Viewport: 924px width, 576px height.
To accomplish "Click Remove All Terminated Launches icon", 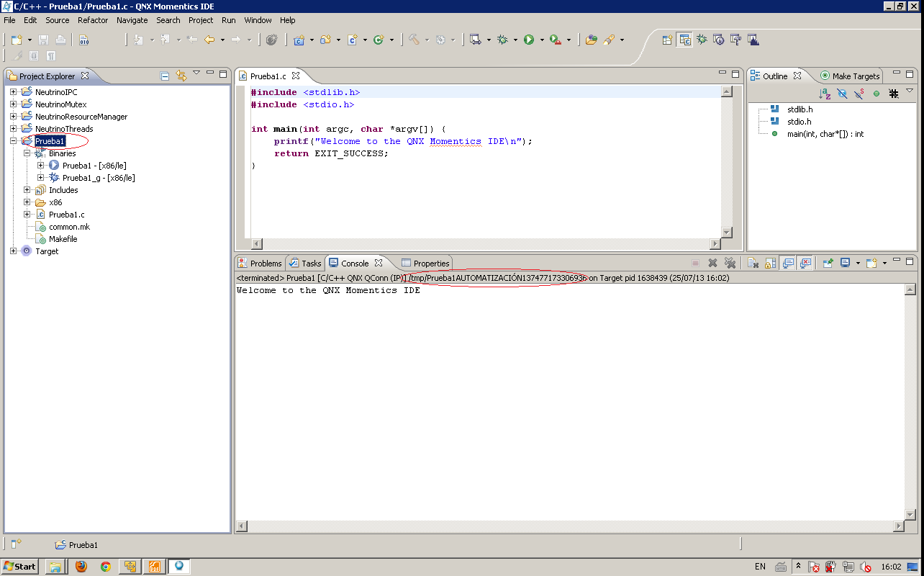I will tap(730, 264).
